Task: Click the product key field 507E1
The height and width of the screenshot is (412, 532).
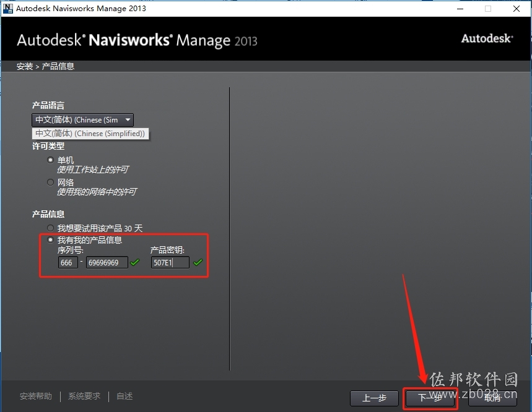Action: (x=170, y=262)
